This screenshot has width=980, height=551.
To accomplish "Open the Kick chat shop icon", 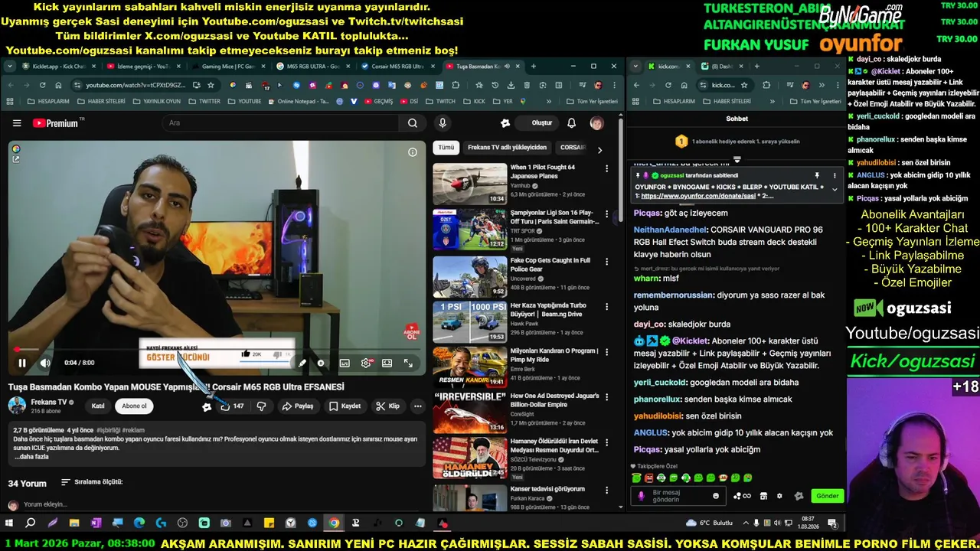I will coord(763,496).
